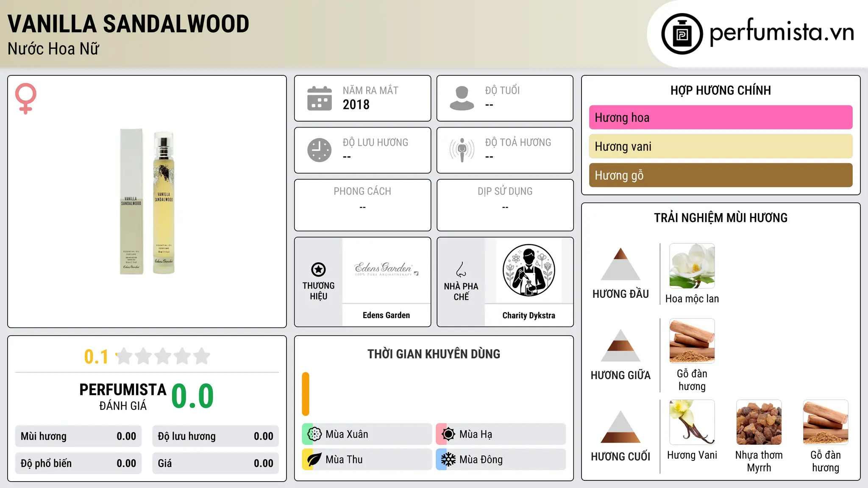The width and height of the screenshot is (868, 488).
Task: Click the Nhựa thơm Myrrh note label
Action: coord(759,461)
